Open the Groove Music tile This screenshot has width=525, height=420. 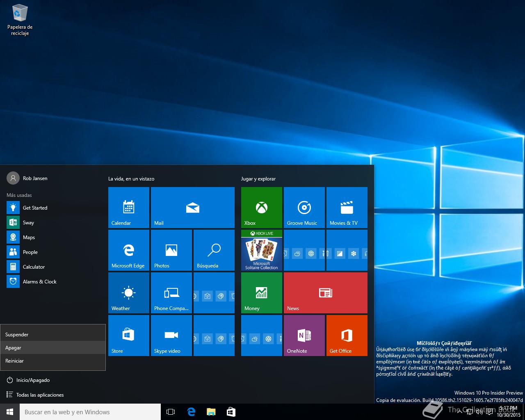point(304,208)
